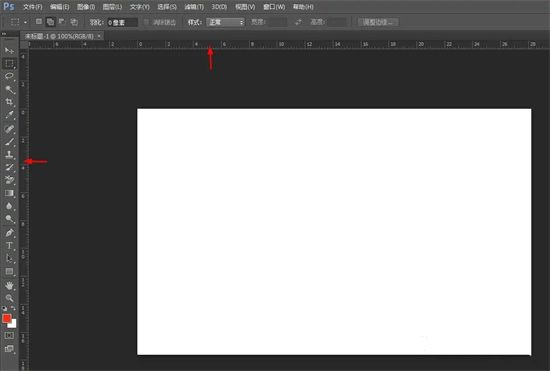Swap foreground and background colors
The image size is (550, 371).
click(13, 308)
